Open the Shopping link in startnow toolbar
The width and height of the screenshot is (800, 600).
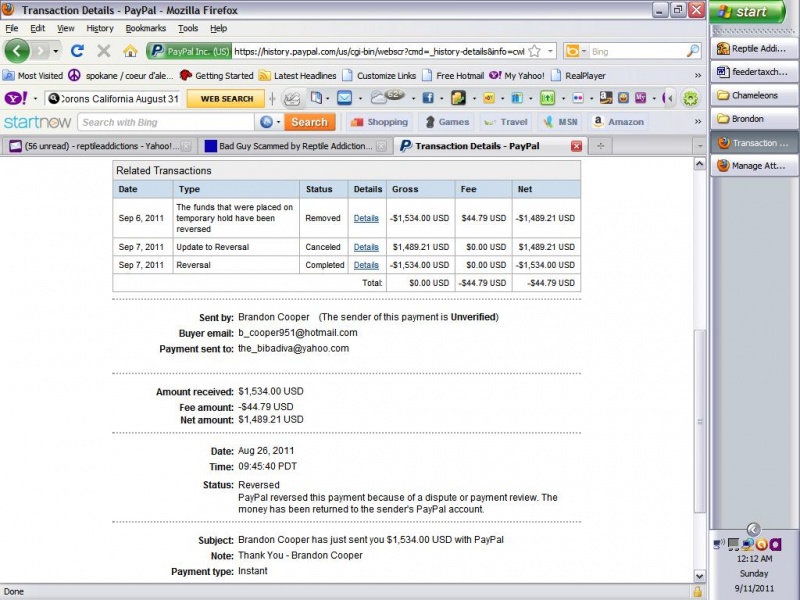[379, 122]
